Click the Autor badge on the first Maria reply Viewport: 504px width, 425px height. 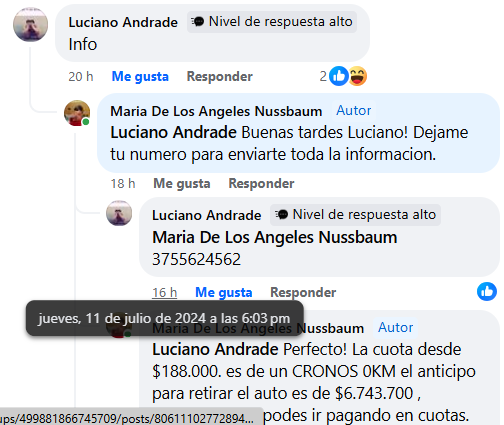(354, 110)
